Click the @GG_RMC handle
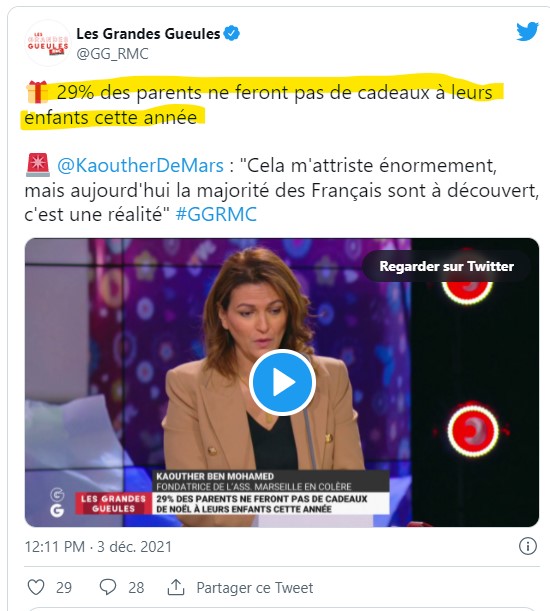 pyautogui.click(x=112, y=54)
